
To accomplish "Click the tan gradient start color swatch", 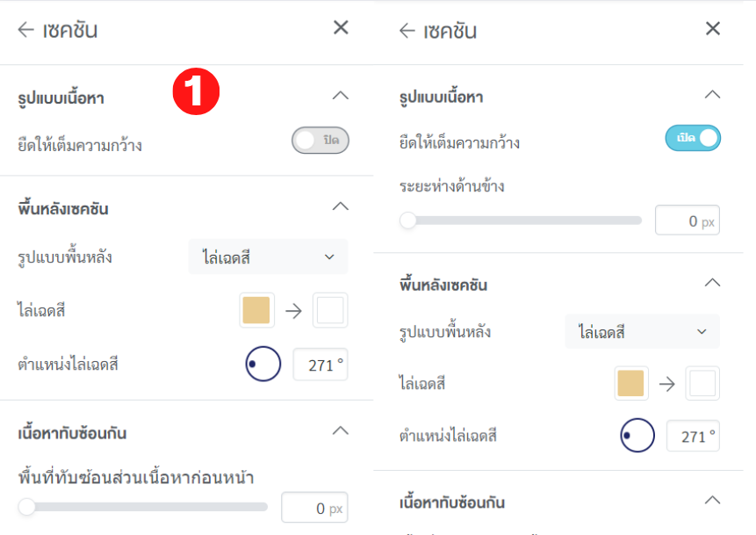I will click(x=256, y=309).
